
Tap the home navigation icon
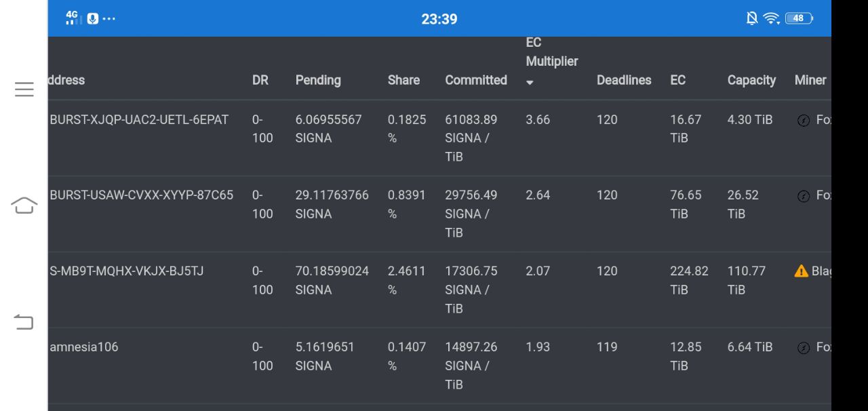[24, 206]
